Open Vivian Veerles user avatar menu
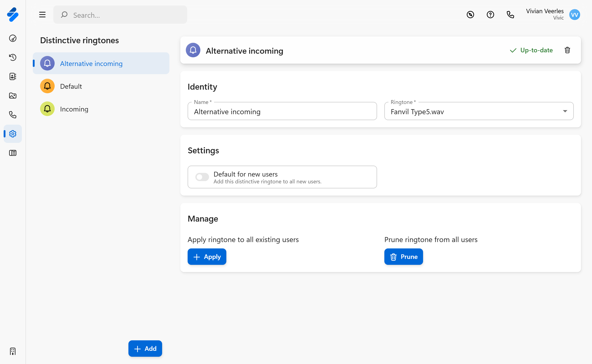This screenshot has height=364, width=592. (x=574, y=15)
